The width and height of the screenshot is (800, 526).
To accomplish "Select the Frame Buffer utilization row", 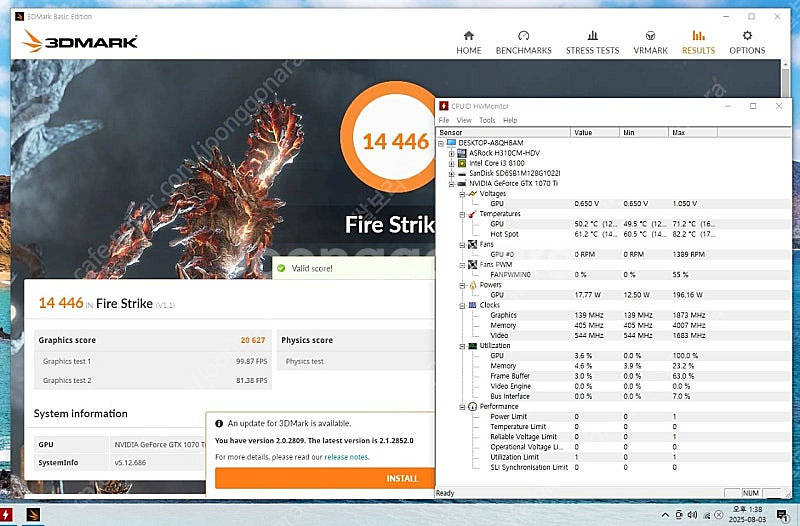I will pos(614,376).
